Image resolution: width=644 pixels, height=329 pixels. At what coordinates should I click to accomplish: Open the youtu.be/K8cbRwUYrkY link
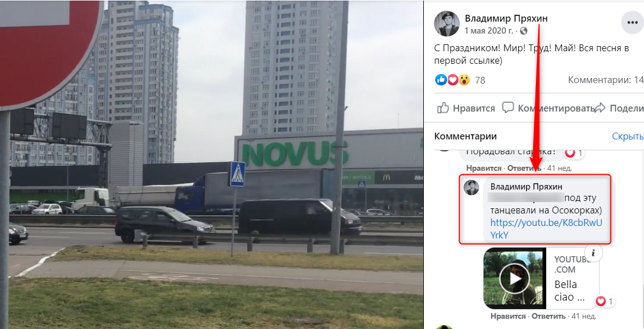point(546,229)
